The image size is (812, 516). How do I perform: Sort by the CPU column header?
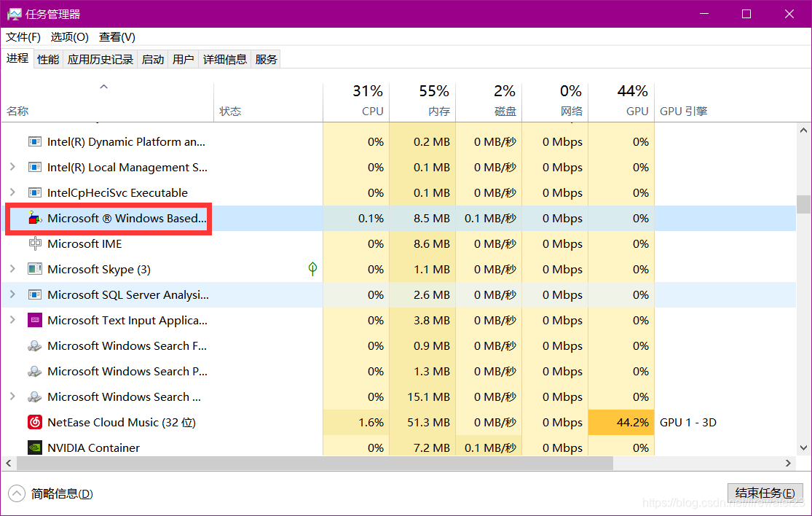(356, 103)
